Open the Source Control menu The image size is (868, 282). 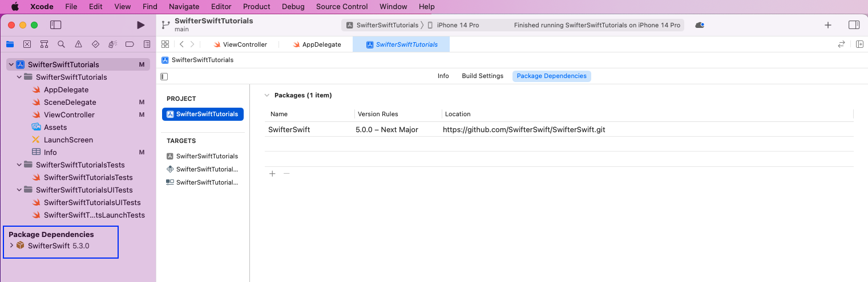tap(342, 7)
